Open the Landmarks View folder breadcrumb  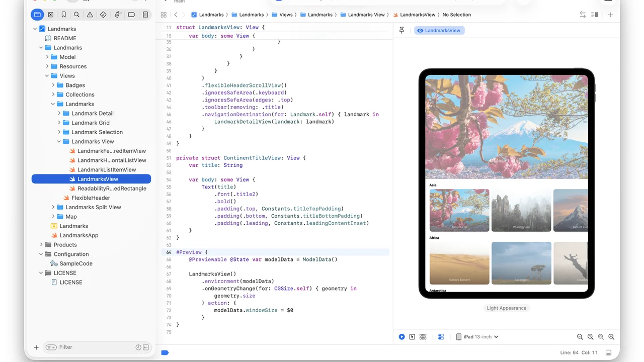point(362,15)
